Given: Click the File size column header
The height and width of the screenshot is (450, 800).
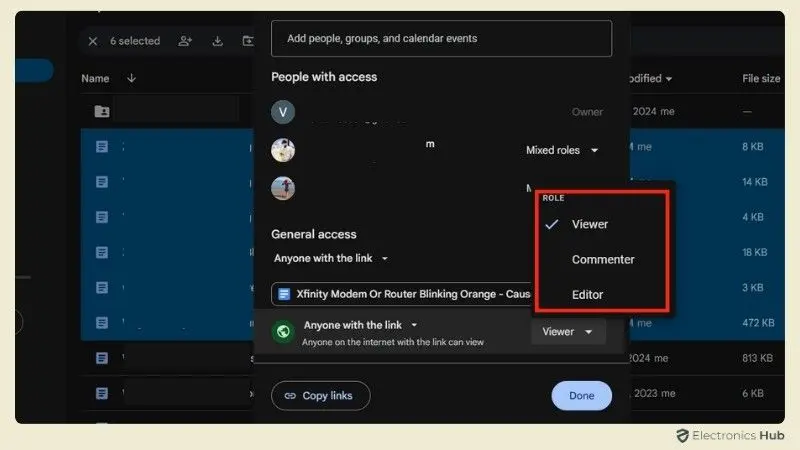Looking at the screenshot, I should pos(761,79).
